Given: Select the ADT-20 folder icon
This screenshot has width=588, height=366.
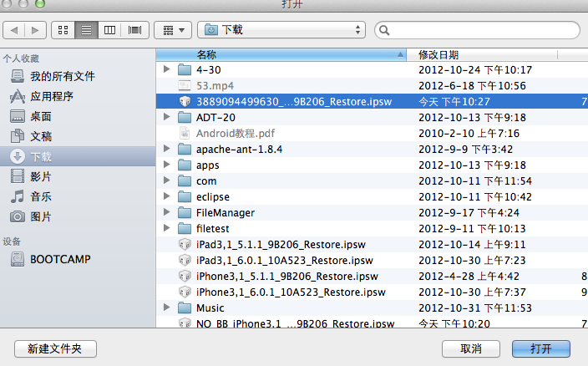Looking at the screenshot, I should [x=185, y=117].
